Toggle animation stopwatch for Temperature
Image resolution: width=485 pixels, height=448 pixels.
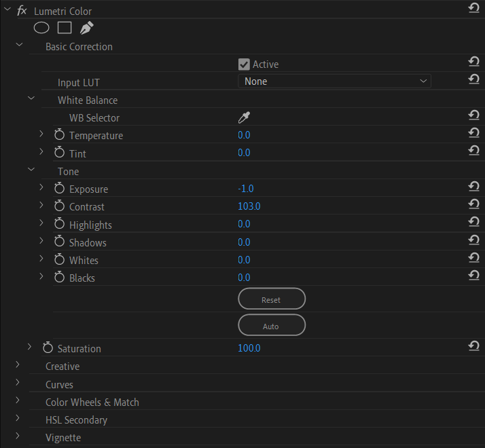pos(59,134)
